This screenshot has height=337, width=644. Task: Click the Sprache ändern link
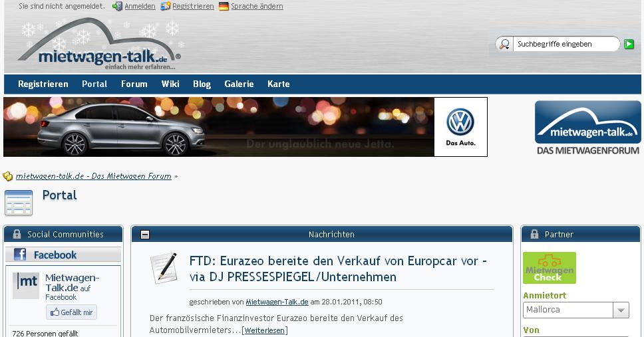point(257,6)
